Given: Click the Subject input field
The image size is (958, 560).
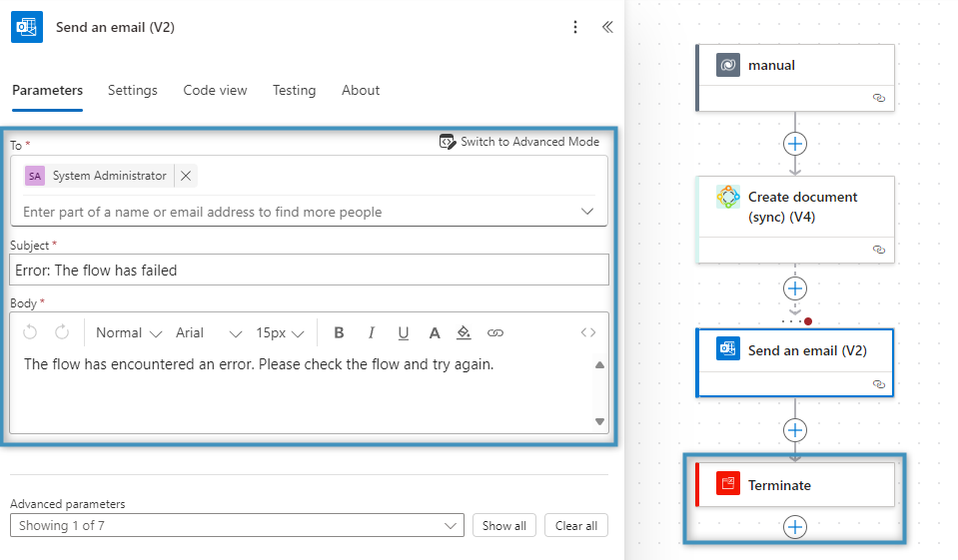Looking at the screenshot, I should [x=309, y=270].
